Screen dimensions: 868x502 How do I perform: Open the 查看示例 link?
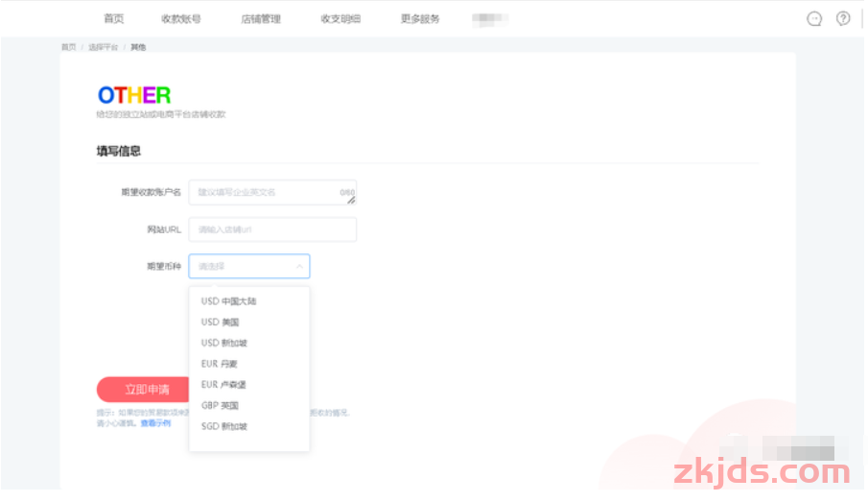pos(155,423)
